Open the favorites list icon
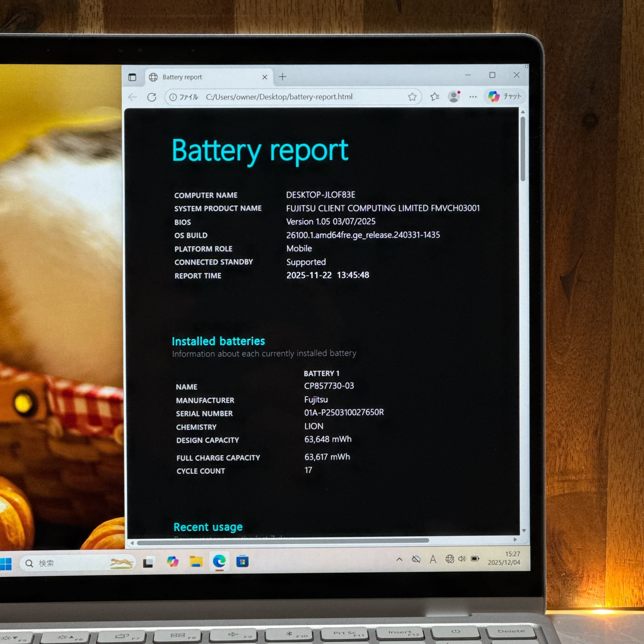 pos(434,97)
